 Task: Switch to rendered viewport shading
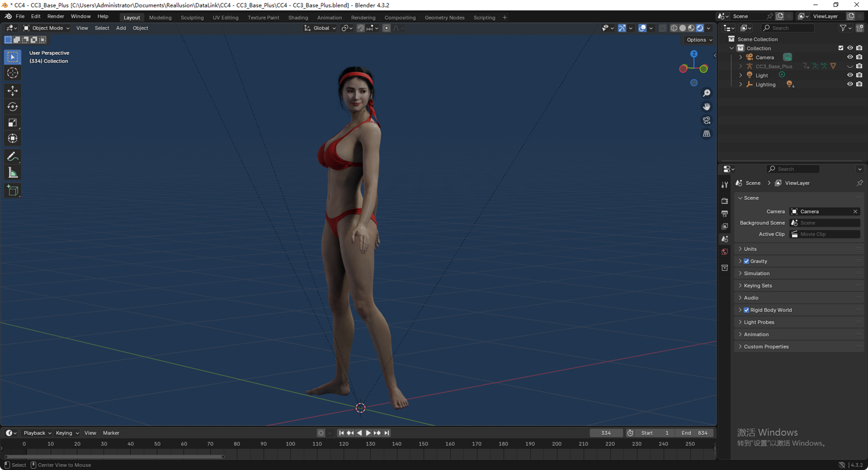(700, 28)
